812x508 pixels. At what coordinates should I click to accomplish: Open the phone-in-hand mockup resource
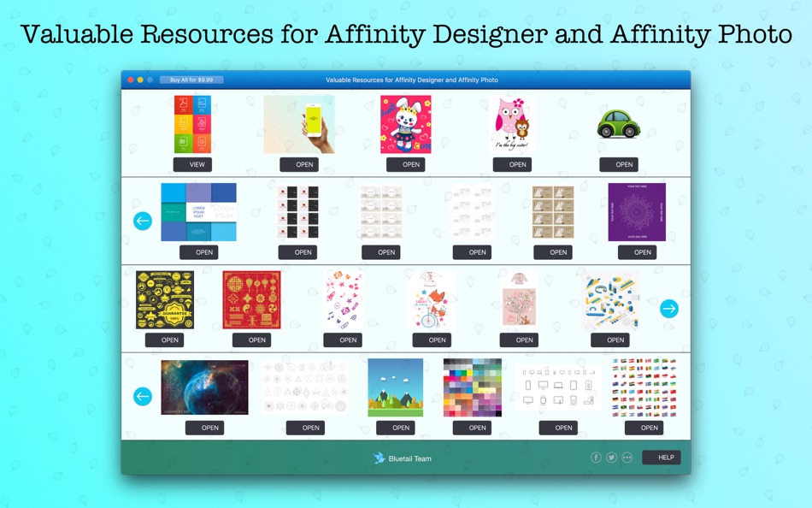299,164
